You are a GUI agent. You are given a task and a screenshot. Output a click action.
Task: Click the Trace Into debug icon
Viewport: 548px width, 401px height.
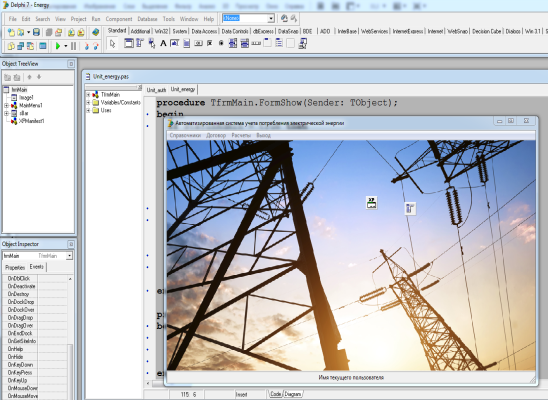coord(86,46)
